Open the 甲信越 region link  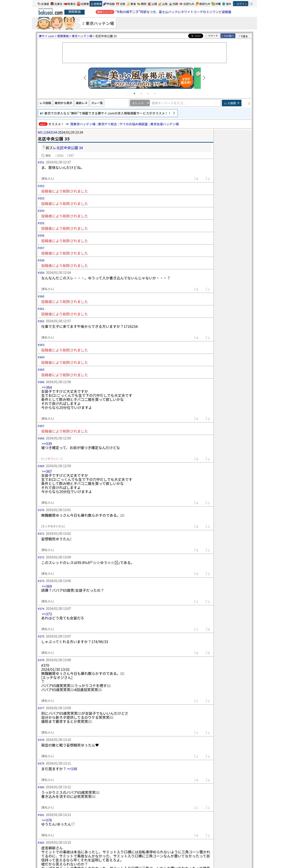click(x=109, y=4)
